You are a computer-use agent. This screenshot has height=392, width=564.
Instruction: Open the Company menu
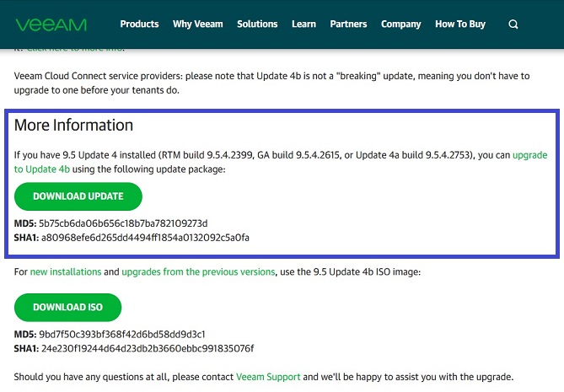[401, 24]
